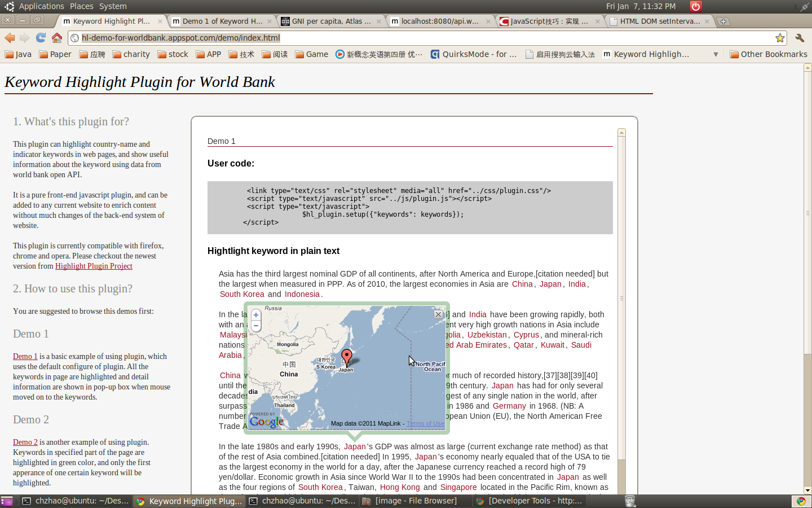Open the wrench settings menu
This screenshot has width=812, height=508.
tap(800, 38)
